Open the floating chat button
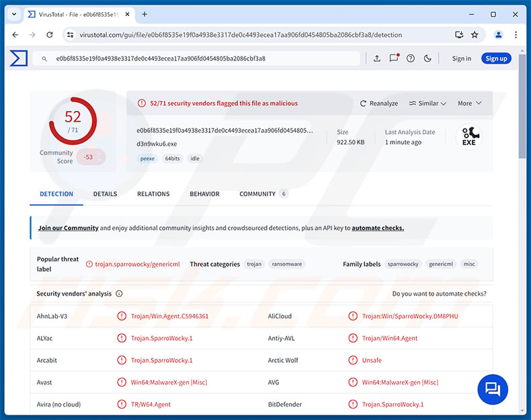Viewport: 531px width, 420px height. [493, 389]
